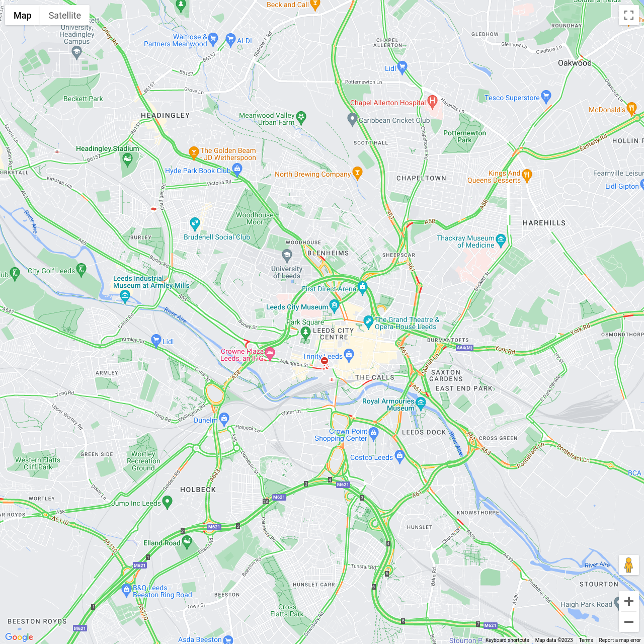Open the Chapel Allerton Hospital marker
Image resolution: width=644 pixels, height=644 pixels.
tap(432, 101)
